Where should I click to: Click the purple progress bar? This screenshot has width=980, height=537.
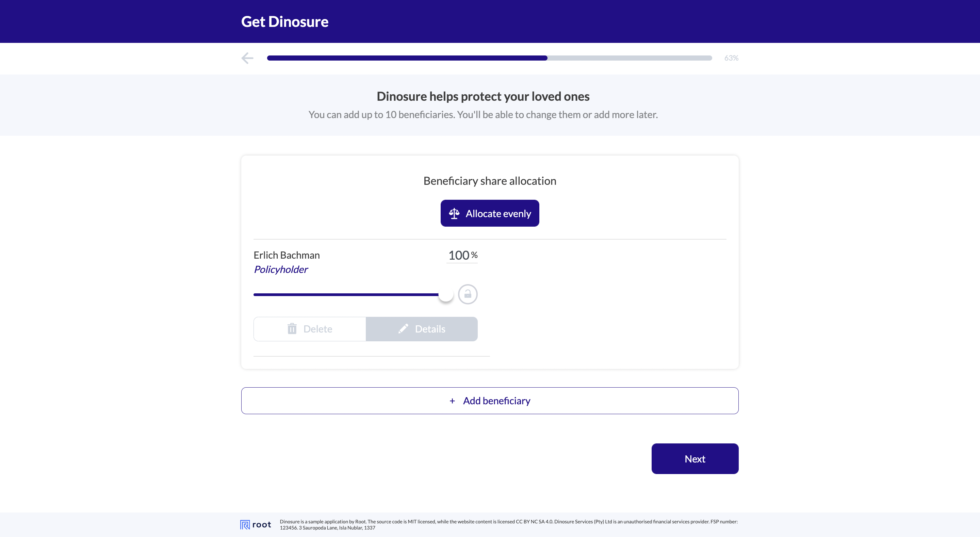407,58
